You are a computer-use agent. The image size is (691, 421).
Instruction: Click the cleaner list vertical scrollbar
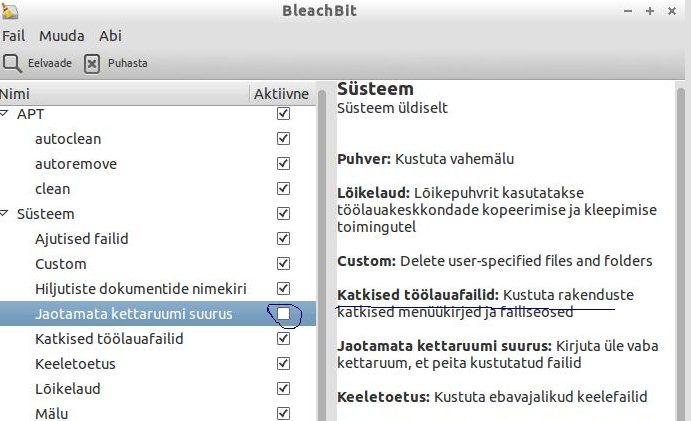tap(322, 250)
